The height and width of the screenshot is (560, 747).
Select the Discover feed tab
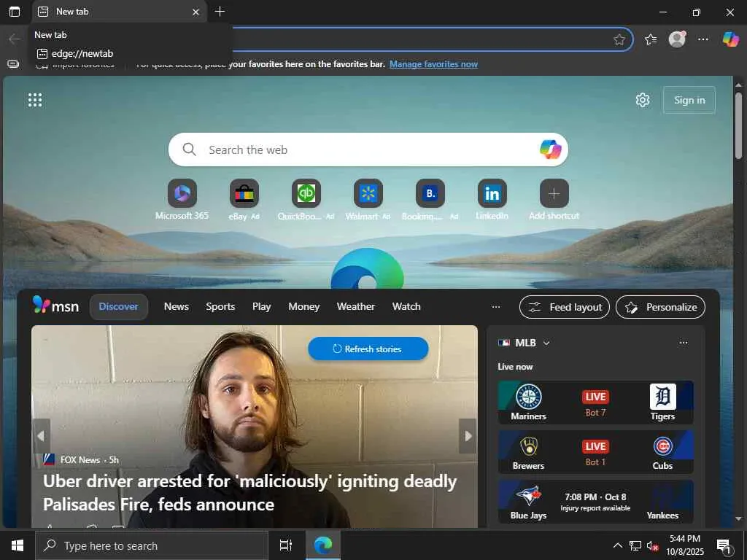coord(119,307)
